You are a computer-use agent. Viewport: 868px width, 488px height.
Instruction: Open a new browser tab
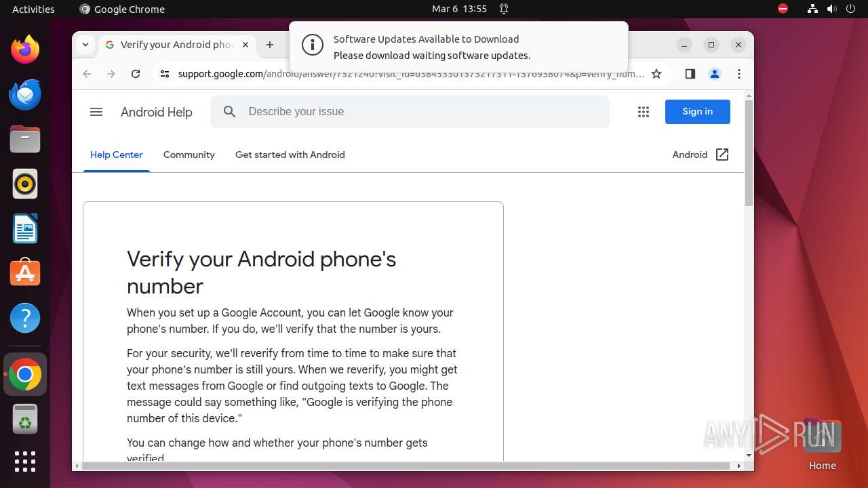point(270,45)
